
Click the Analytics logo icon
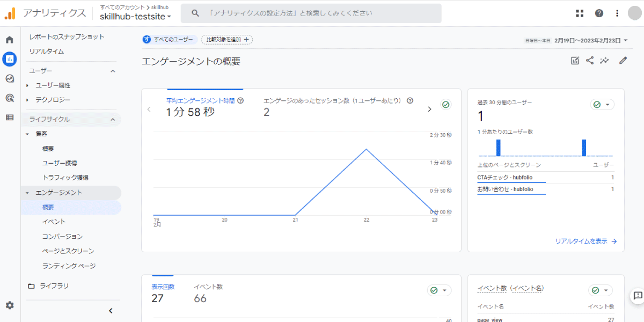(10, 14)
